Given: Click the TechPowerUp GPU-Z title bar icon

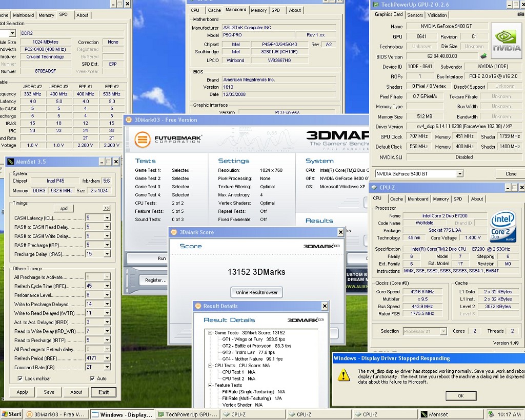Looking at the screenshot, I should click(376, 5).
